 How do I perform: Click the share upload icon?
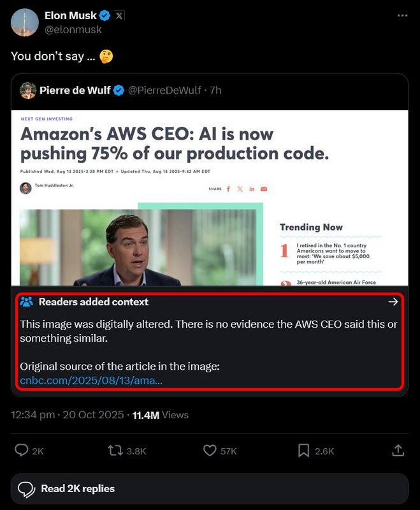[x=398, y=451]
